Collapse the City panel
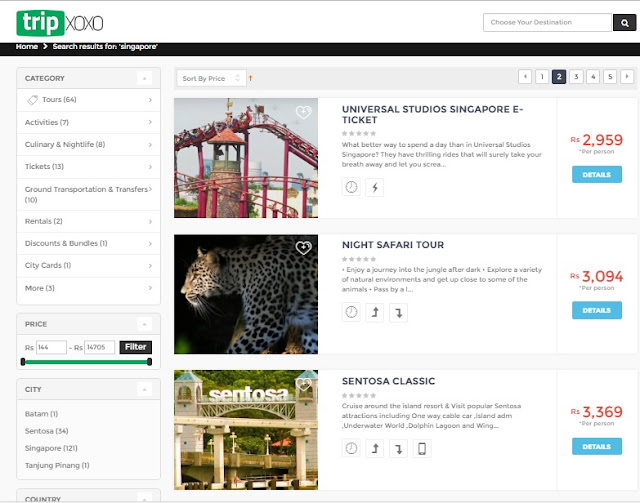640x503 pixels. click(x=144, y=389)
